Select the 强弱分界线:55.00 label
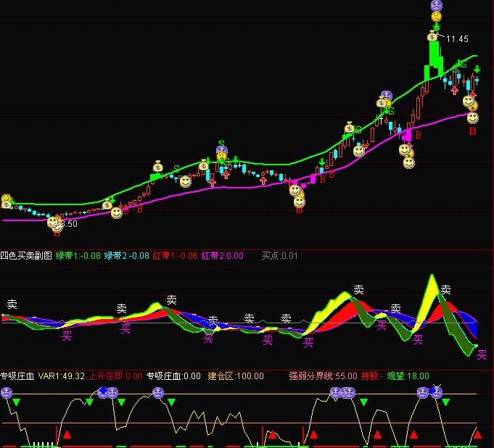 pos(323,376)
